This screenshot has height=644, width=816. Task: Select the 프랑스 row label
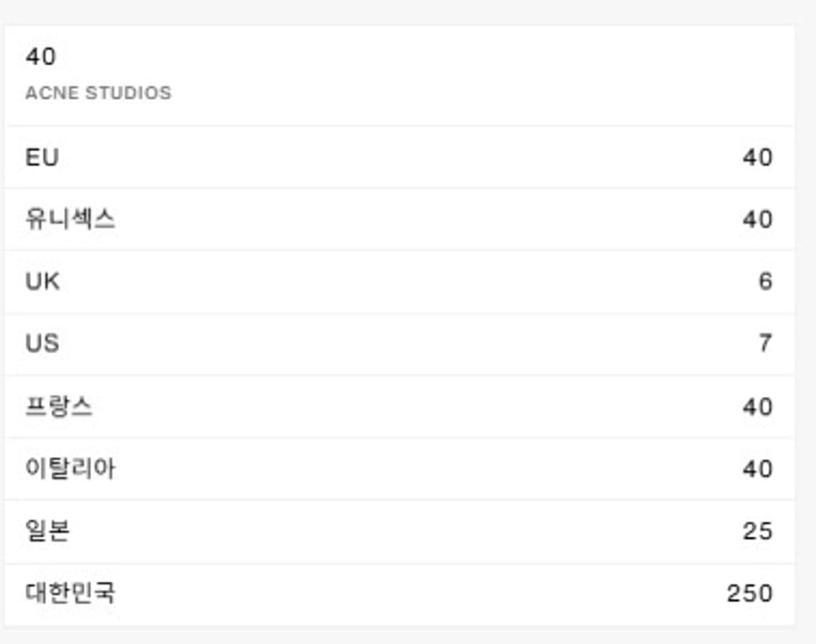coord(59,406)
